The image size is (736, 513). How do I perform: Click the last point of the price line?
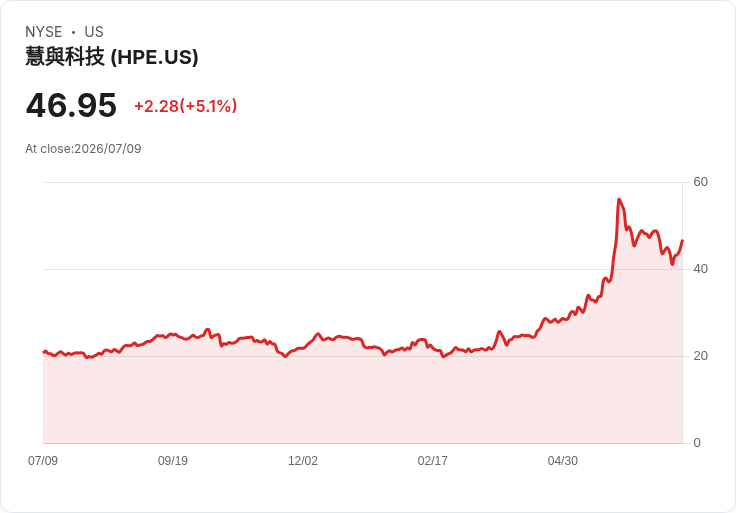click(x=682, y=240)
